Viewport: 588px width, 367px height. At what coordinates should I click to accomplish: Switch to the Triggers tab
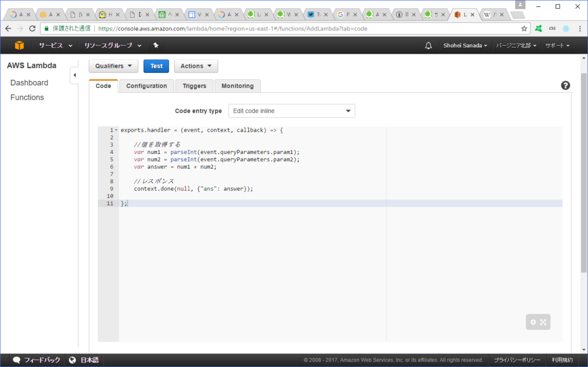(x=194, y=86)
